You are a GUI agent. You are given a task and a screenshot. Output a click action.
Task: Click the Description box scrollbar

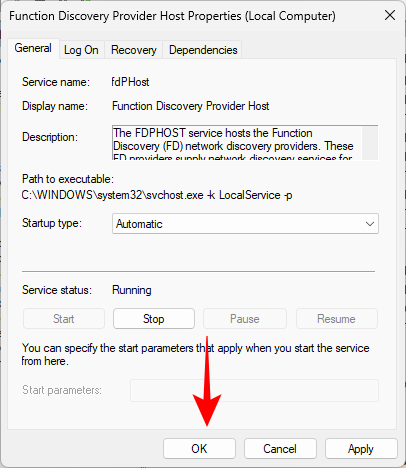pyautogui.click(x=370, y=143)
